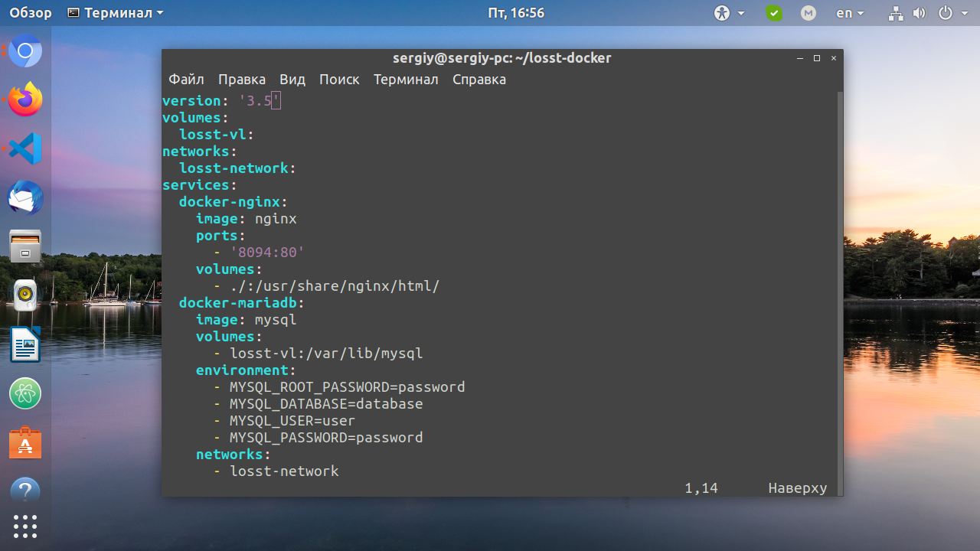Click the ports: line

[x=220, y=236]
